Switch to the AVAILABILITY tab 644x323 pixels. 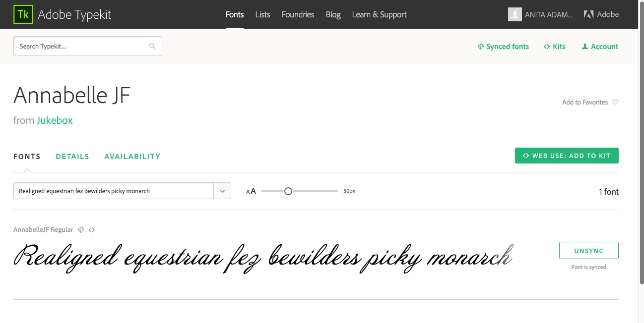click(132, 157)
